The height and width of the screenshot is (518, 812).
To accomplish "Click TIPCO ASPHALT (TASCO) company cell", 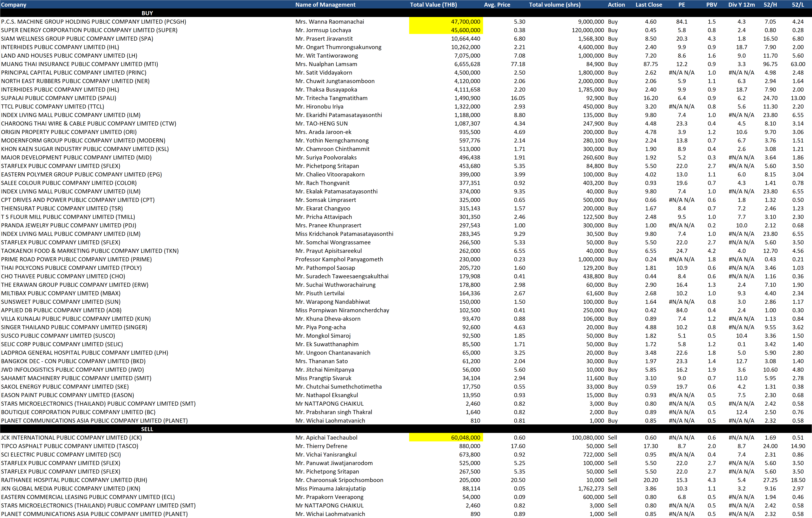I will [70, 446].
